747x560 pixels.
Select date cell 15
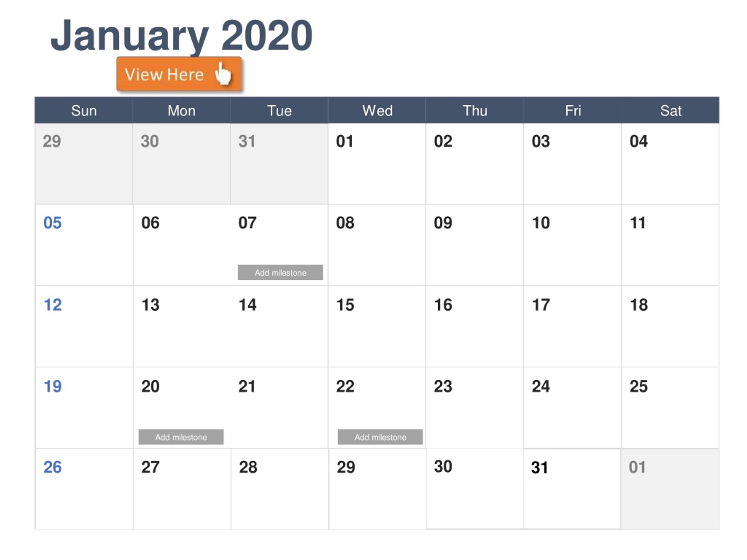tap(377, 326)
